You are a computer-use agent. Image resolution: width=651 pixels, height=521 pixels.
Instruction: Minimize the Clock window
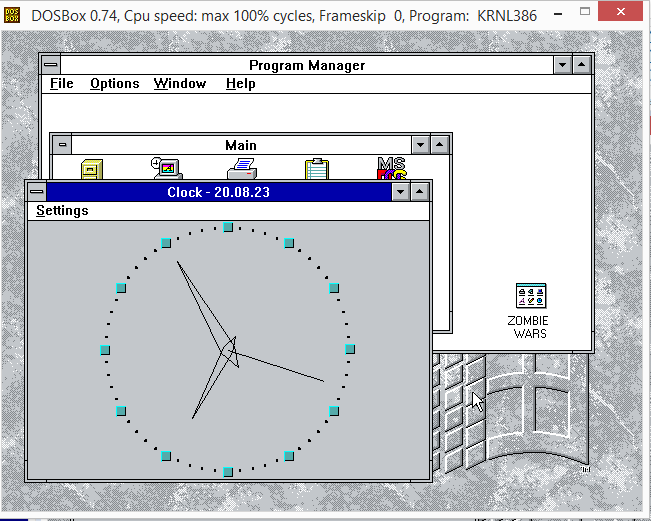[x=401, y=192]
